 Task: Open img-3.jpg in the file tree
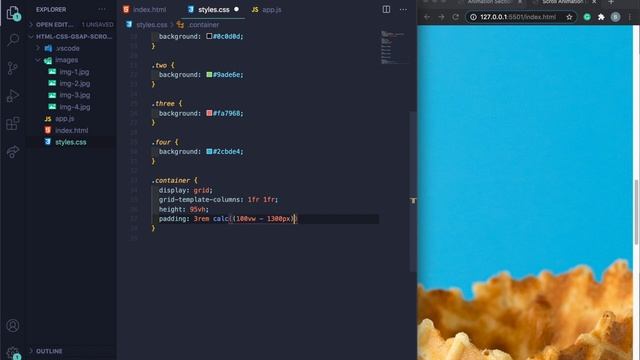coord(75,95)
